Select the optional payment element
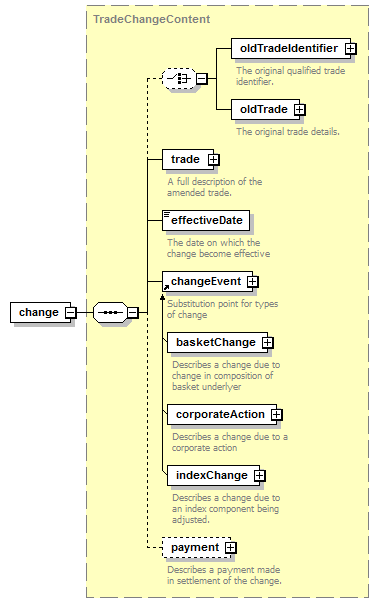This screenshot has height=603, width=379. [196, 547]
